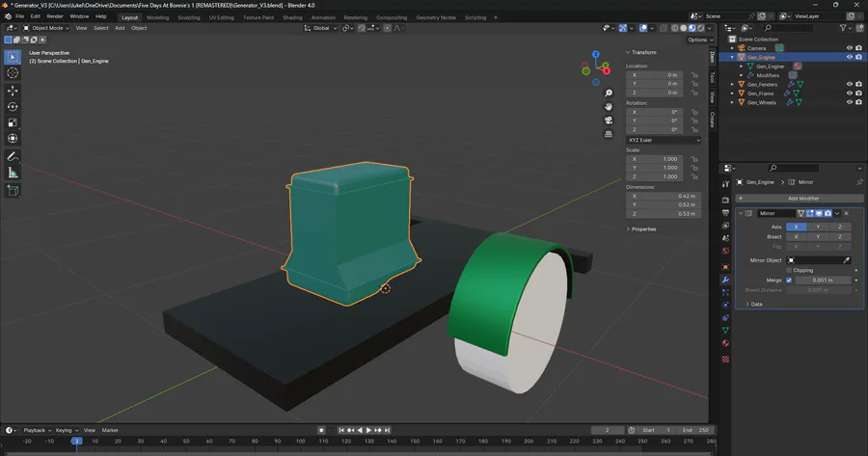Open the Mirror modifier extra options chevron
Screen dimensions: 868x456
pyautogui.click(x=837, y=213)
